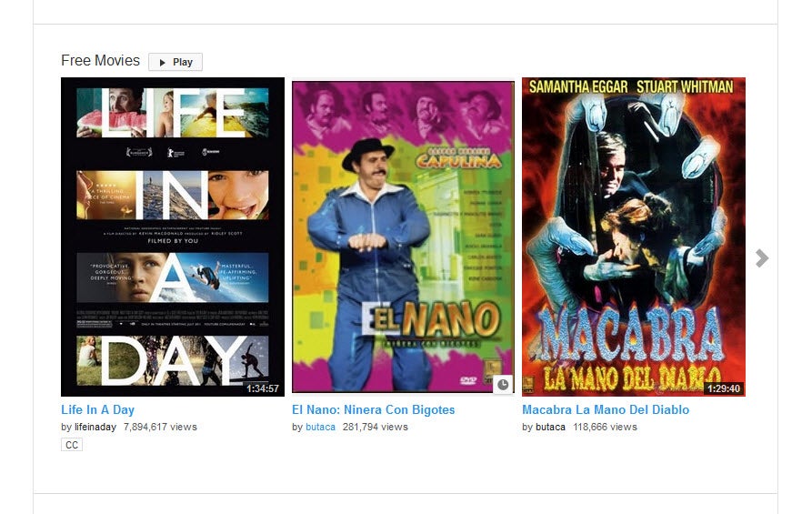Visit the lifeinaday channel link

click(x=95, y=427)
